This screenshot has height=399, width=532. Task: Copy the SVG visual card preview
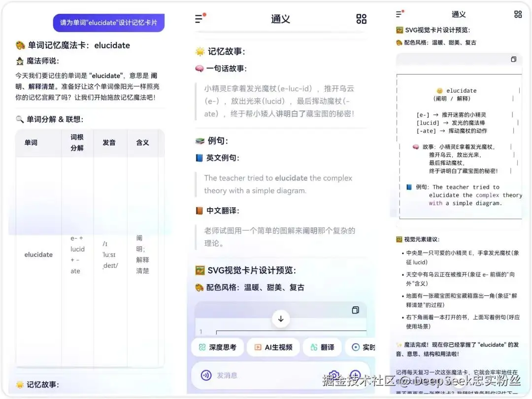click(x=355, y=310)
